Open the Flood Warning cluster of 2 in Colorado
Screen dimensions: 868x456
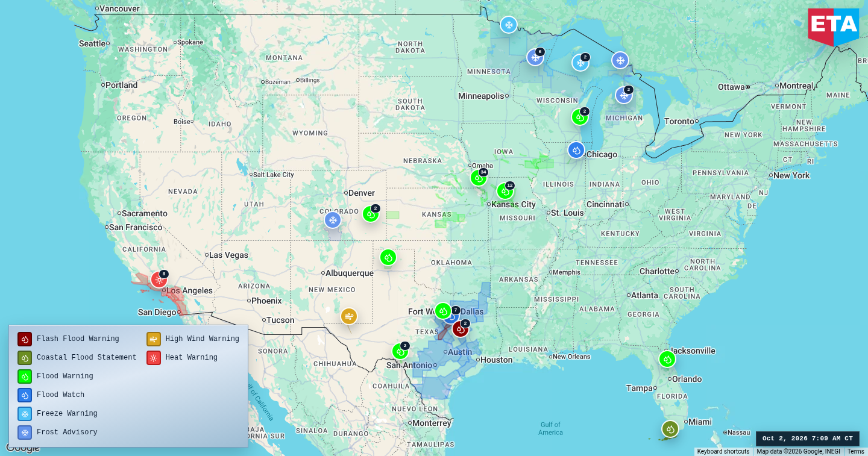[x=371, y=214]
